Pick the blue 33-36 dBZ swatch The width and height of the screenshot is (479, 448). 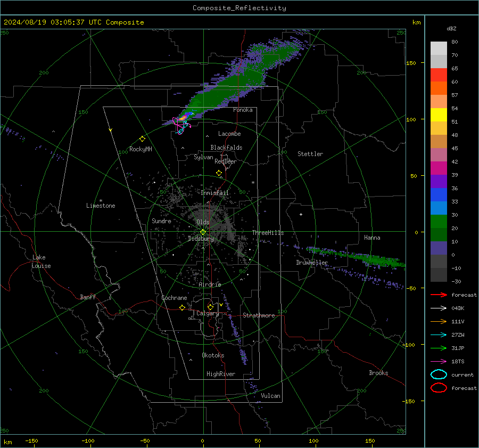coord(439,195)
